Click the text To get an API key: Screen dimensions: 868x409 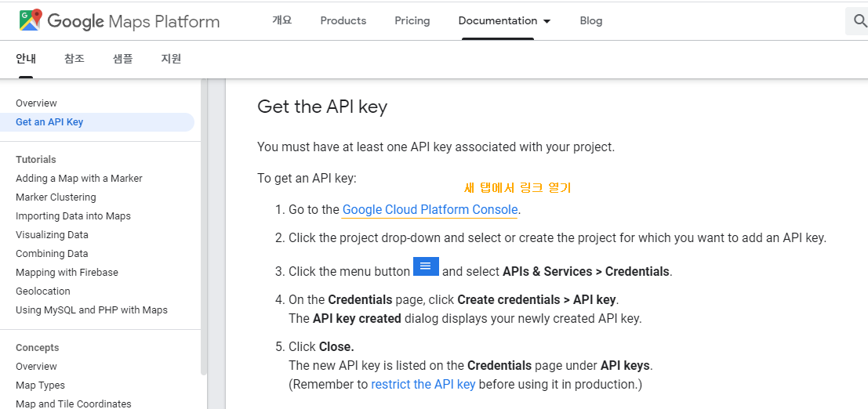(x=307, y=179)
